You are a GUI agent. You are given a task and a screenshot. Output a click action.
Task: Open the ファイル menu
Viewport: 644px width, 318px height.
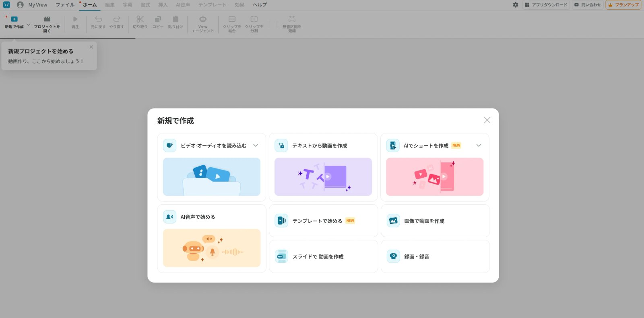tap(65, 5)
